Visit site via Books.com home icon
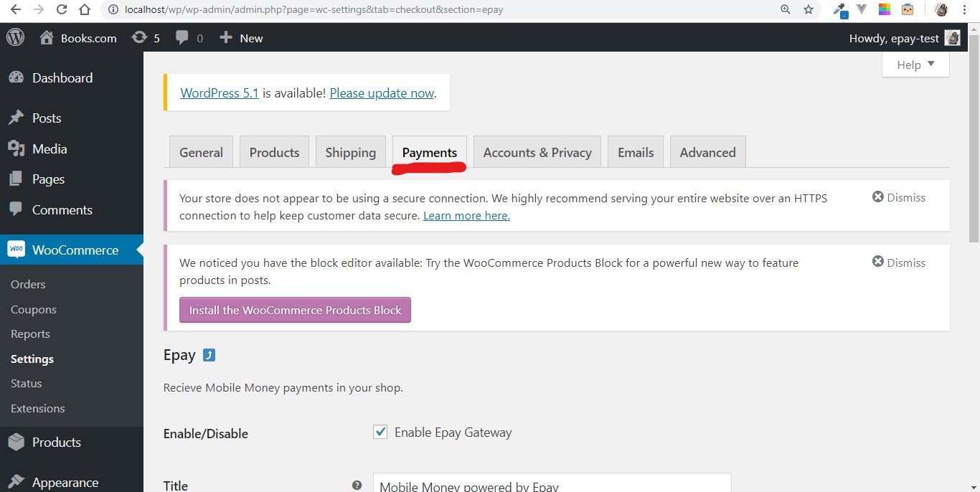Image resolution: width=980 pixels, height=492 pixels. (x=78, y=38)
